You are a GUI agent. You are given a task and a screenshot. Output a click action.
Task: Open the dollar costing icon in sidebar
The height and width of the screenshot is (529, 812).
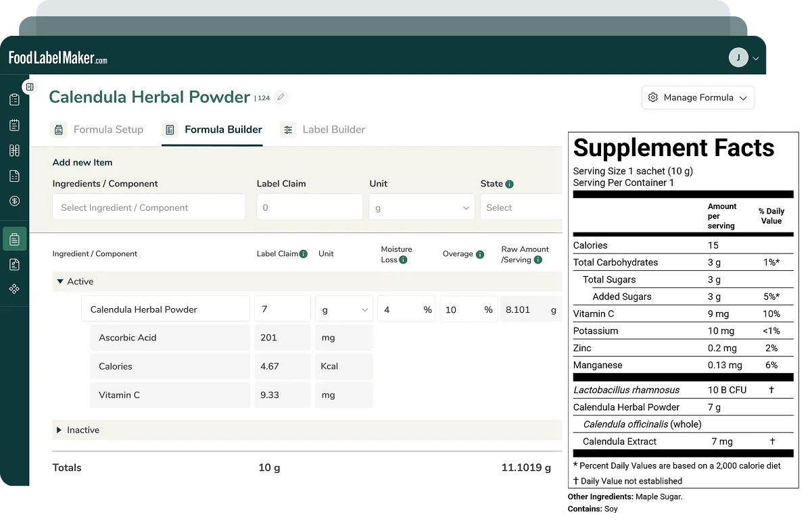click(x=14, y=201)
